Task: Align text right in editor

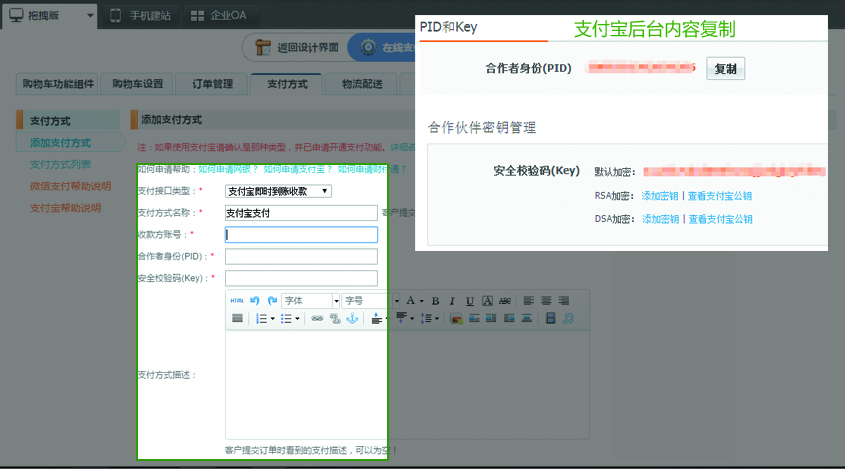Action: (564, 301)
